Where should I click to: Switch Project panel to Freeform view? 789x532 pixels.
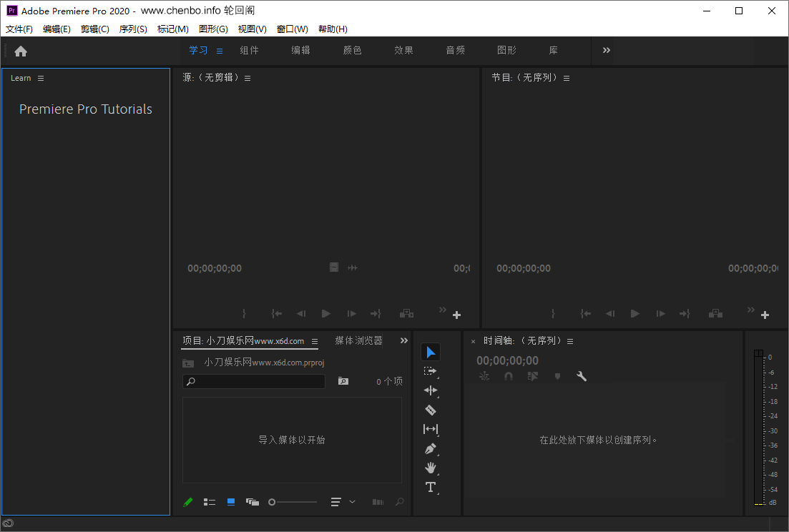(252, 502)
